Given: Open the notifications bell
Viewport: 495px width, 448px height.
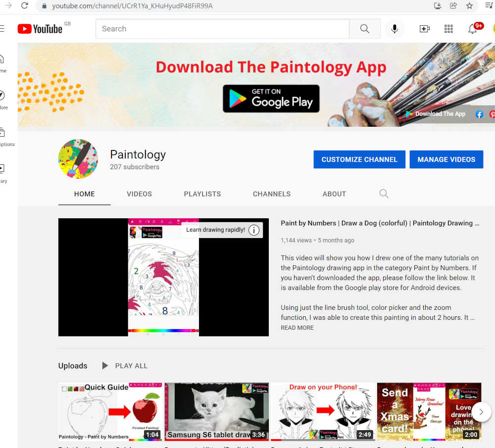Looking at the screenshot, I should (473, 29).
